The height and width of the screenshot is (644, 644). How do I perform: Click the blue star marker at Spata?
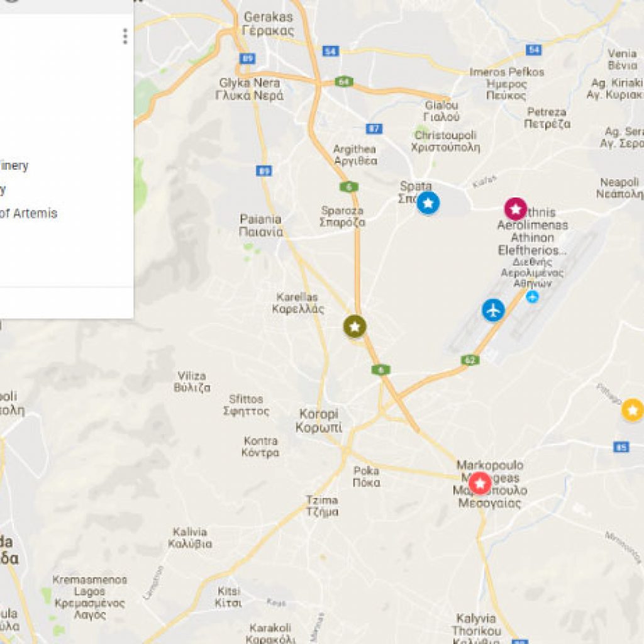pyautogui.click(x=428, y=203)
